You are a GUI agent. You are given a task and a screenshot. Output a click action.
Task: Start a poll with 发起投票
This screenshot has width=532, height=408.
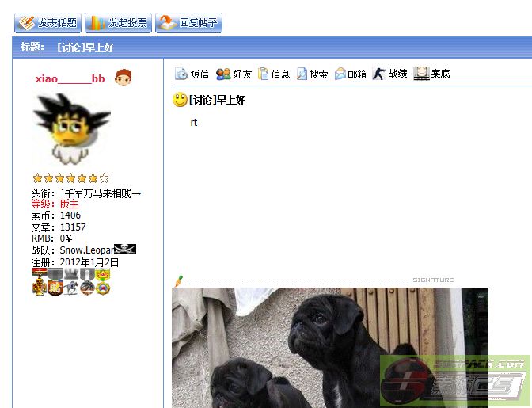tap(118, 23)
